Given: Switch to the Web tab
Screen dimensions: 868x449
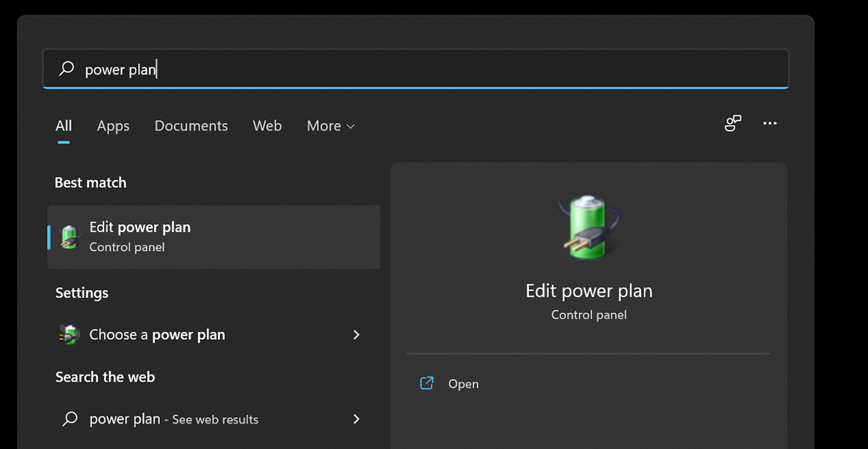Looking at the screenshot, I should click(267, 126).
